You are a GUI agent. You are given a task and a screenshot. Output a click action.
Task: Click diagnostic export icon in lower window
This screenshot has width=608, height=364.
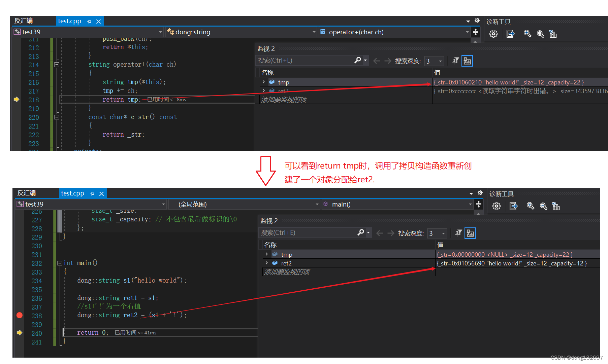[x=513, y=206]
